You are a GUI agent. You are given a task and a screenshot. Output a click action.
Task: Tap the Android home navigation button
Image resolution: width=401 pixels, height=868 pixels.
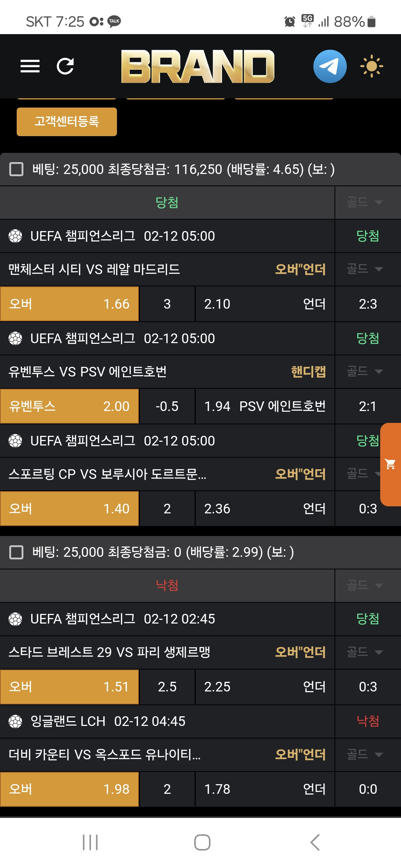(202, 842)
